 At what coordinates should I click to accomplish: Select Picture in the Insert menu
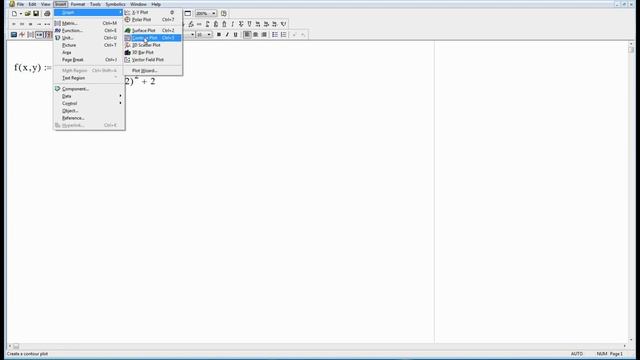click(x=89, y=45)
